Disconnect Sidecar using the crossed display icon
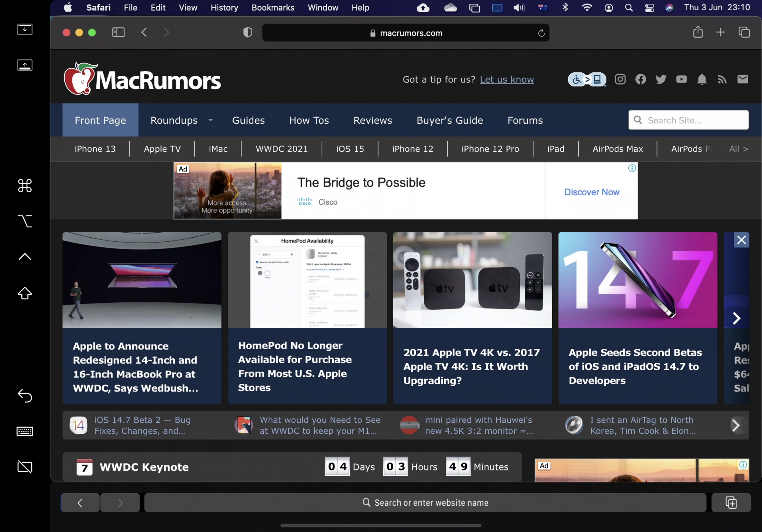This screenshot has width=762, height=532. (x=25, y=466)
